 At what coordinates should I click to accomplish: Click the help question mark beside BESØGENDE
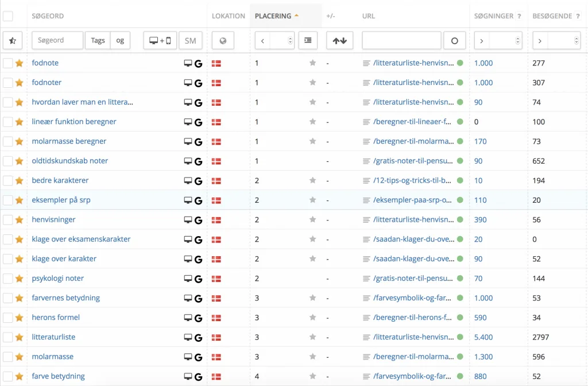point(578,16)
